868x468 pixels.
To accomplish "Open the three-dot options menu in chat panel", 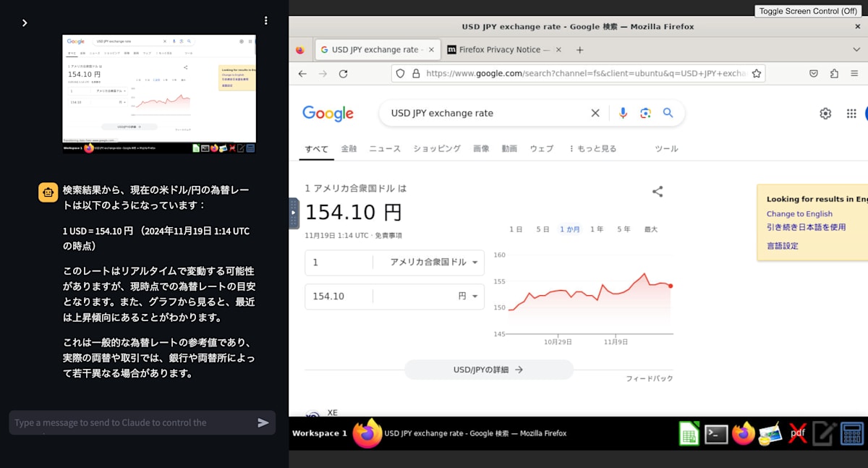I will point(266,21).
